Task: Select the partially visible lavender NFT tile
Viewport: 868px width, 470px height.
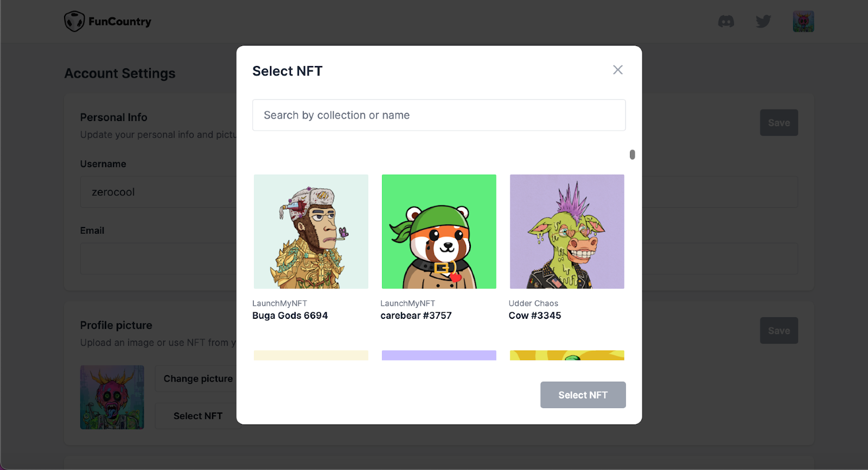Action: [x=439, y=356]
